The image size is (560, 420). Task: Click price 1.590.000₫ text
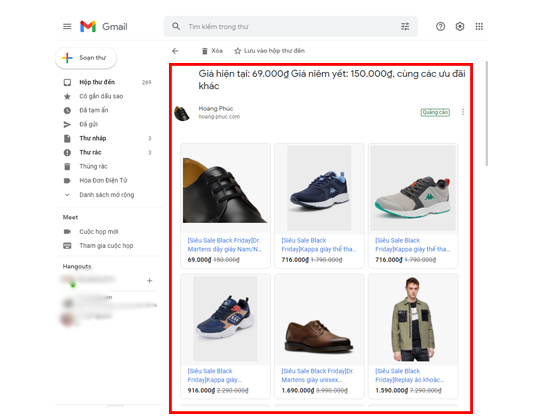tap(391, 391)
